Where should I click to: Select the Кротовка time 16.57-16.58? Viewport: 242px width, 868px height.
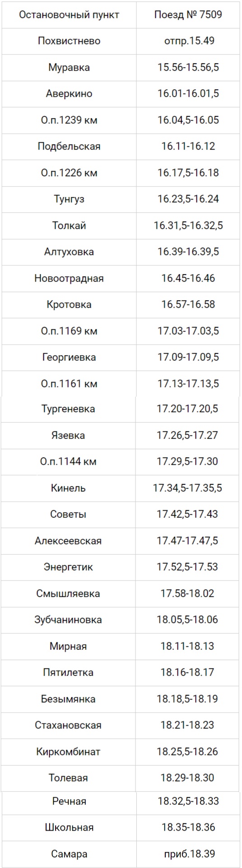[x=188, y=305]
